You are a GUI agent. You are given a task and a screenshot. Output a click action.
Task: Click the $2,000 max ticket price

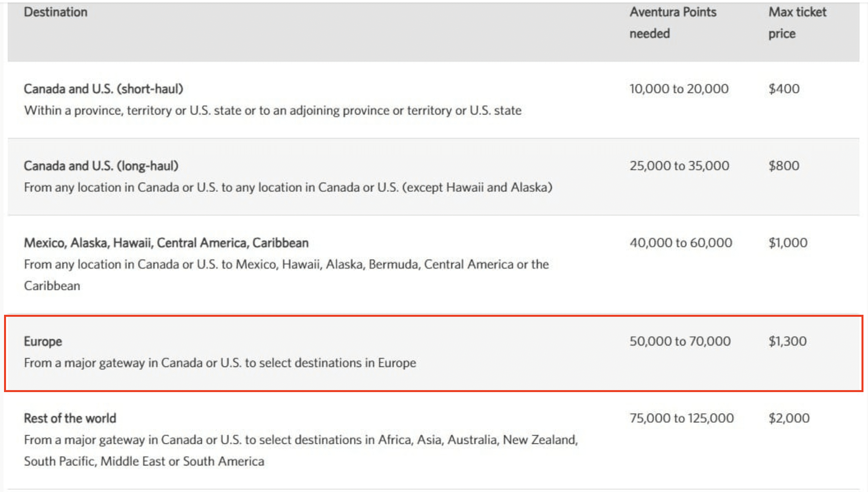pos(789,418)
